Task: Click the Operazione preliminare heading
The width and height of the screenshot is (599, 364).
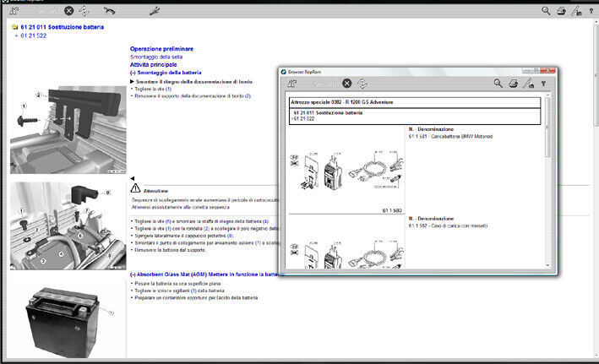Action: (161, 49)
